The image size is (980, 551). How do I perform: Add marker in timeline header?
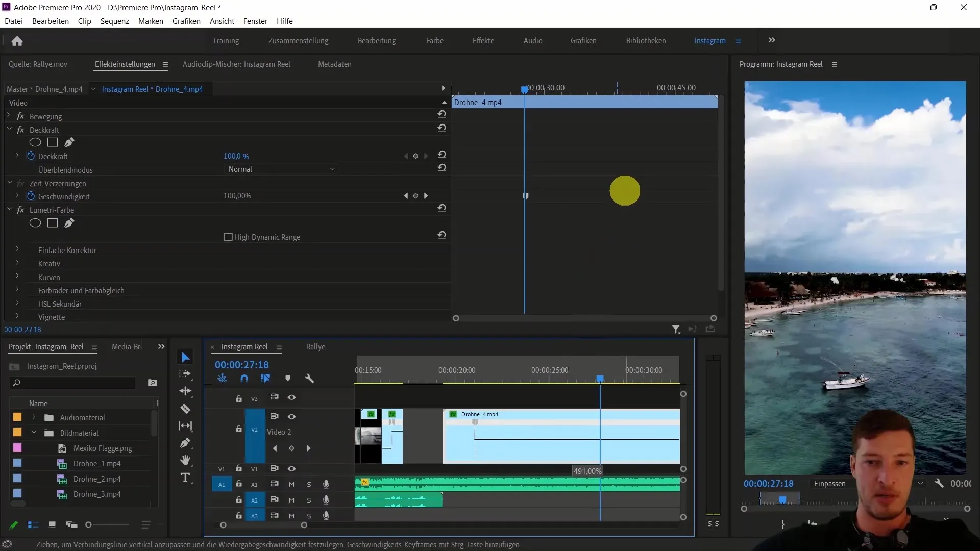pyautogui.click(x=287, y=379)
